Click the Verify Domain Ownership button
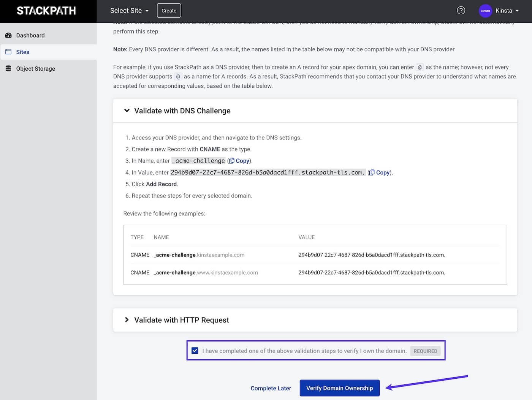 point(339,388)
